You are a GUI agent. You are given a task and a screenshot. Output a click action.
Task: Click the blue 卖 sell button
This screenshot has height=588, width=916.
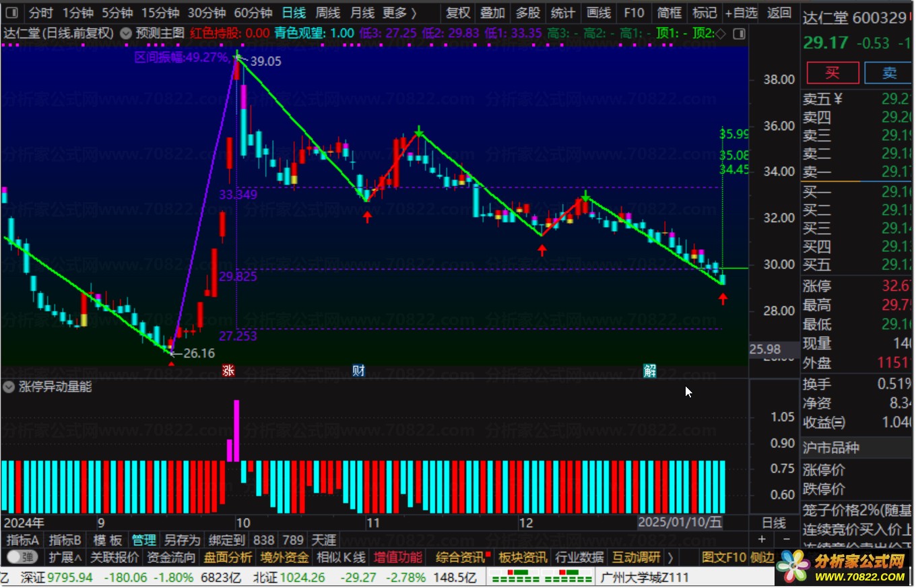(x=889, y=73)
